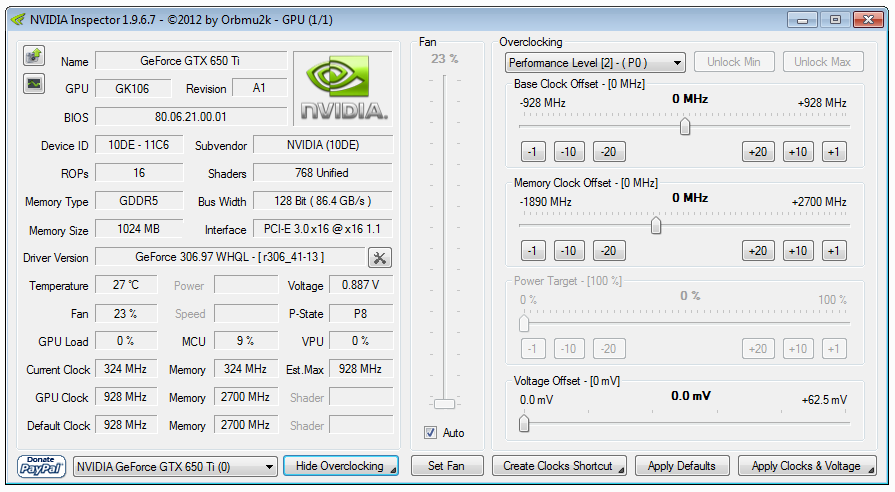
Task: Click the GPU Load 0 % value
Action: (x=126, y=341)
